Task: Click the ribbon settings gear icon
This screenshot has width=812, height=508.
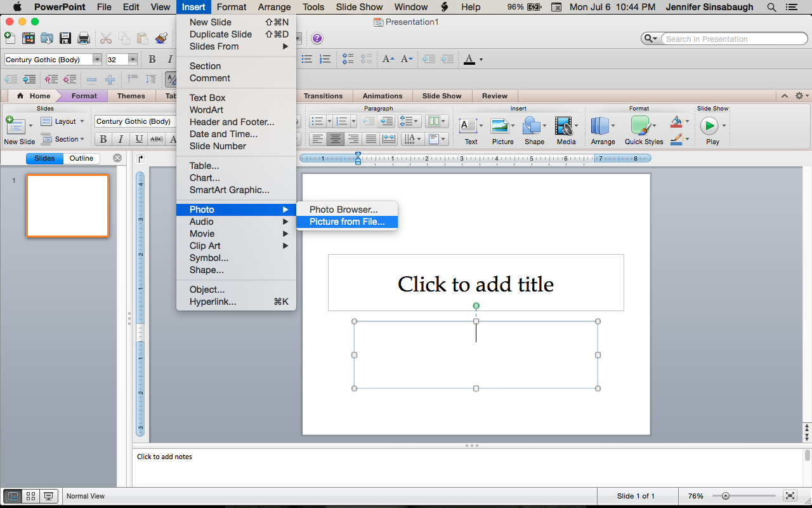Action: point(799,96)
